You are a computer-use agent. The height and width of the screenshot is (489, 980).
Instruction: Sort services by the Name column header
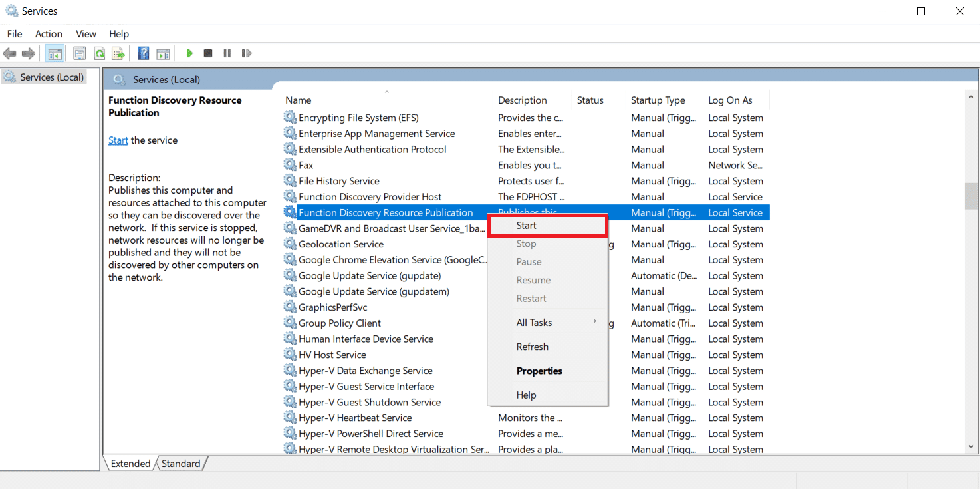click(x=299, y=100)
